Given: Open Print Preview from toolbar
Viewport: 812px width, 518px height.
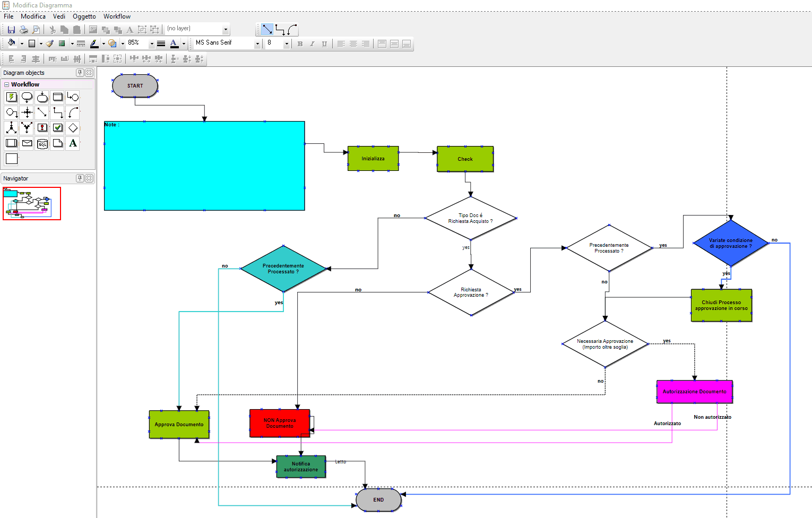Looking at the screenshot, I should coord(36,30).
